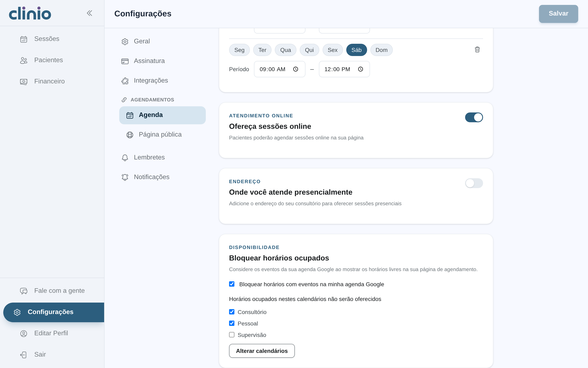
Task: Toggle the Seg day chip
Action: click(239, 50)
